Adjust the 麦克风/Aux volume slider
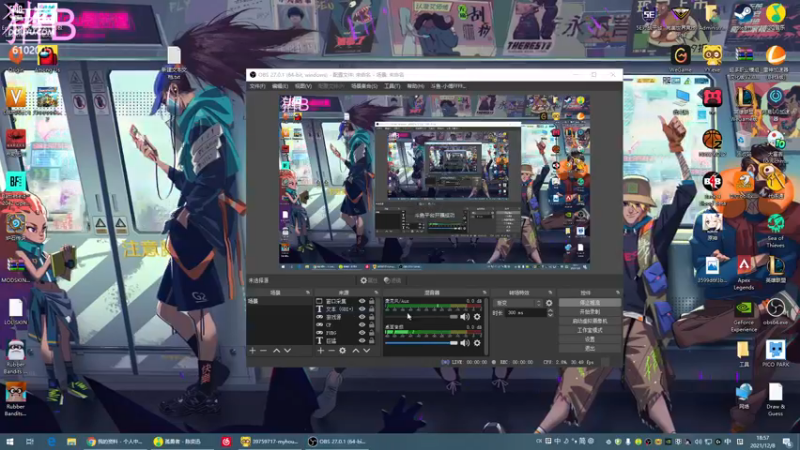Screen dimensions: 800x450 [421, 317]
